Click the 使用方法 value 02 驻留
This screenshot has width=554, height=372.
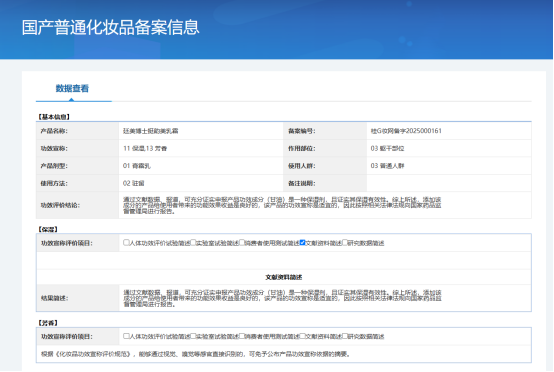[134, 183]
